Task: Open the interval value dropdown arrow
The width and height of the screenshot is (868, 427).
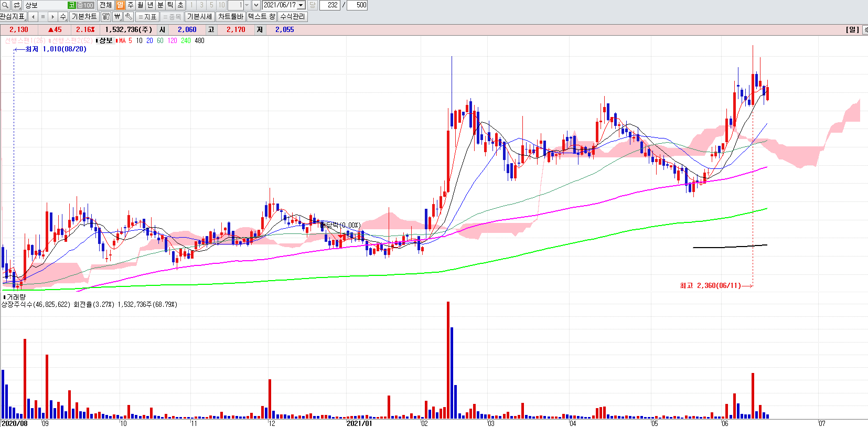Action: tap(247, 5)
